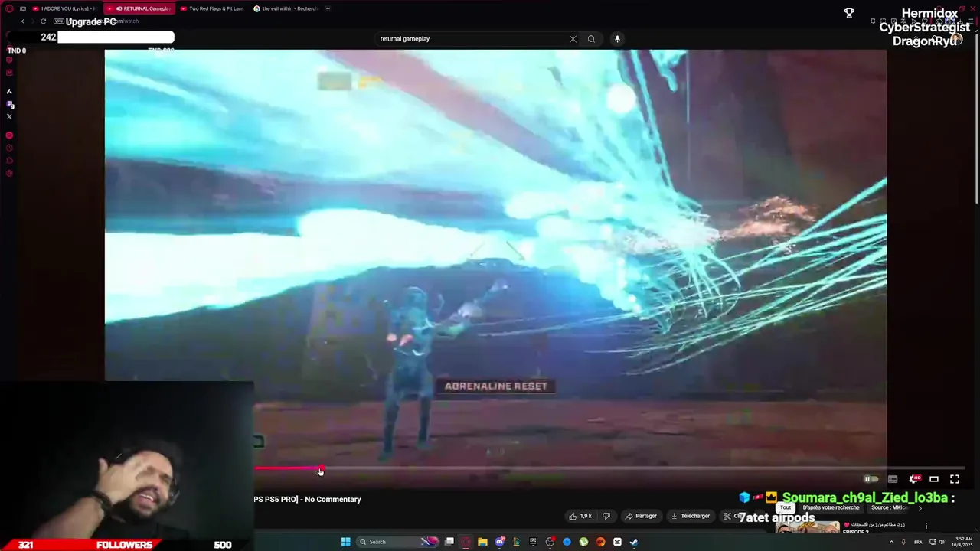Open a new browser tab with plus
Viewport: 980px width, 551px height.
(x=328, y=8)
